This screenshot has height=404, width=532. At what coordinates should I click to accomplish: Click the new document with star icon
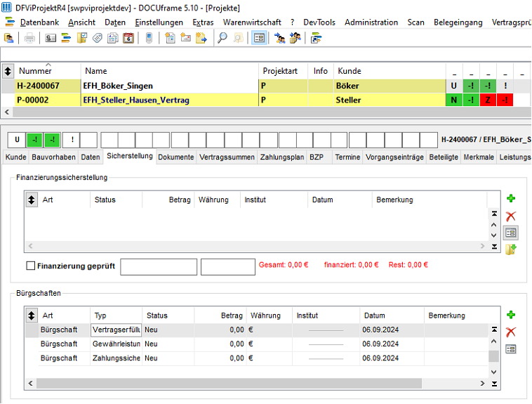pos(170,38)
